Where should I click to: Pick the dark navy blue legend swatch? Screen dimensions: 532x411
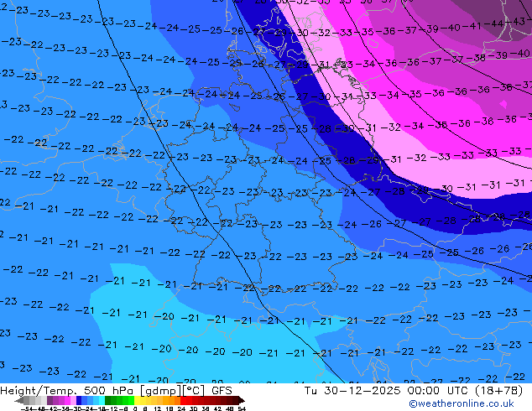[x=79, y=400]
